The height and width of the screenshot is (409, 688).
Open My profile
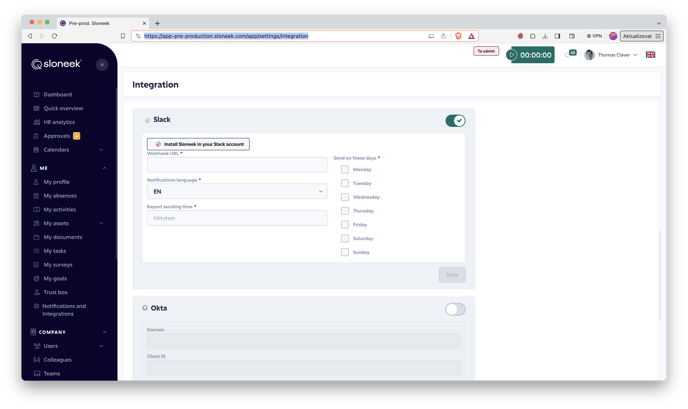(x=56, y=182)
